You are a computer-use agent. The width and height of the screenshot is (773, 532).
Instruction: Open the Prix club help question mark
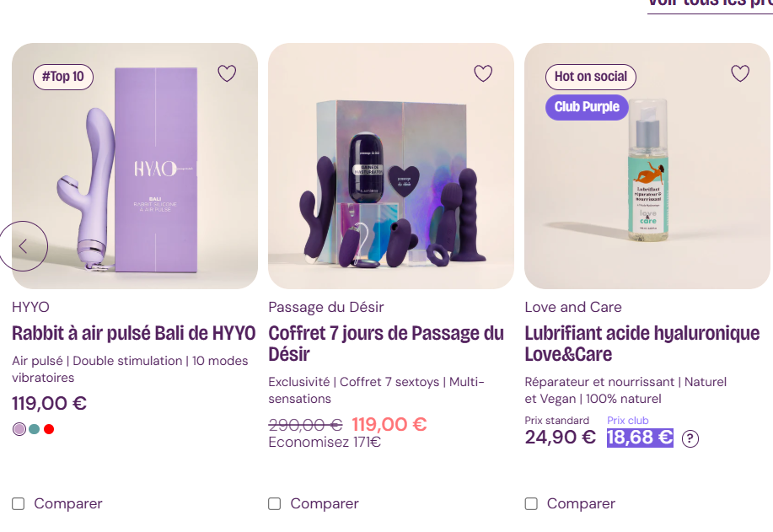(x=690, y=438)
